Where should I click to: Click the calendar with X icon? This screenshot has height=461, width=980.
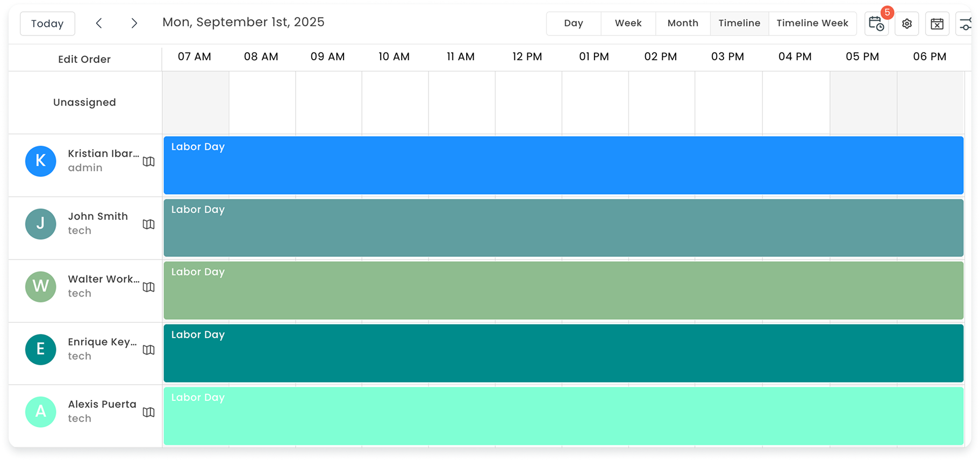tap(937, 24)
